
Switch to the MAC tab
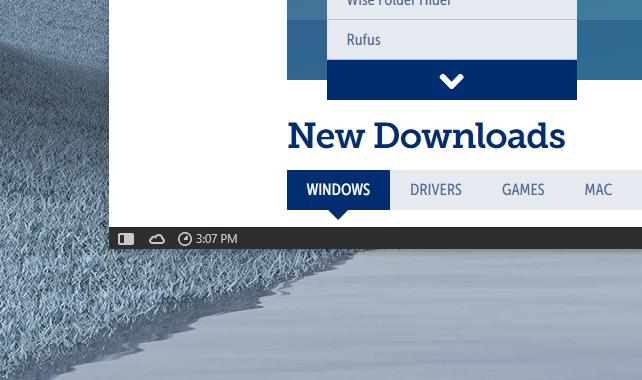click(x=598, y=190)
